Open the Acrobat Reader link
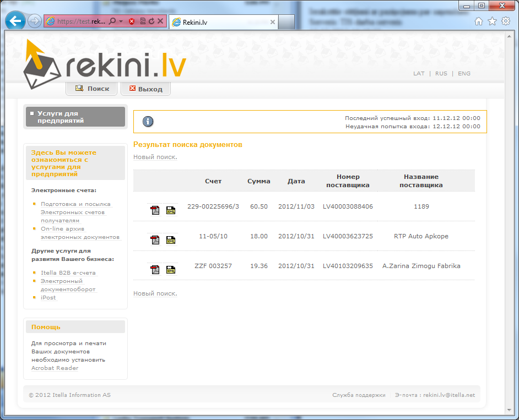The image size is (519, 420). [55, 368]
